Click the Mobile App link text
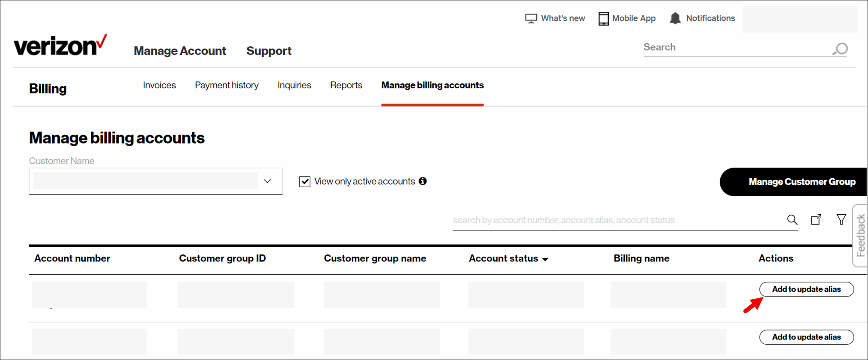 click(634, 18)
